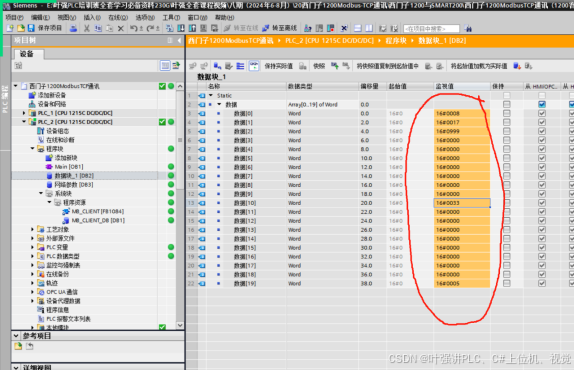This screenshot has height=370, width=575.
Task: Select MB_CLIENT [FB1084] in project tree
Action: click(98, 211)
